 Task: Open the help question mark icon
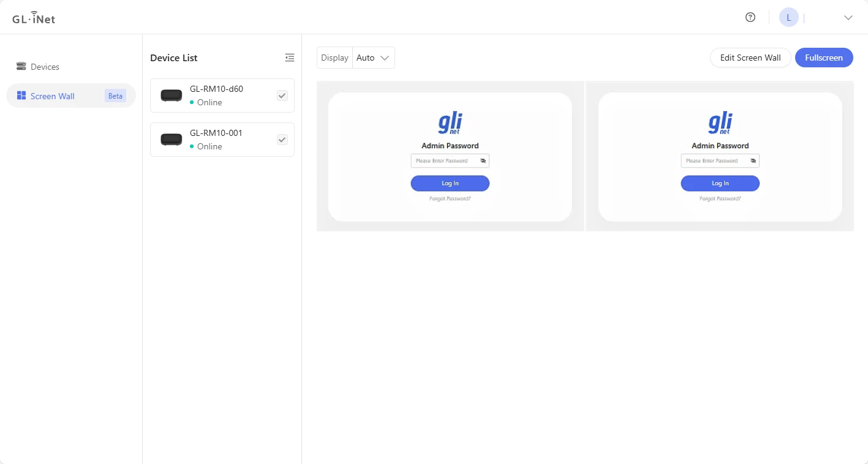(x=750, y=17)
